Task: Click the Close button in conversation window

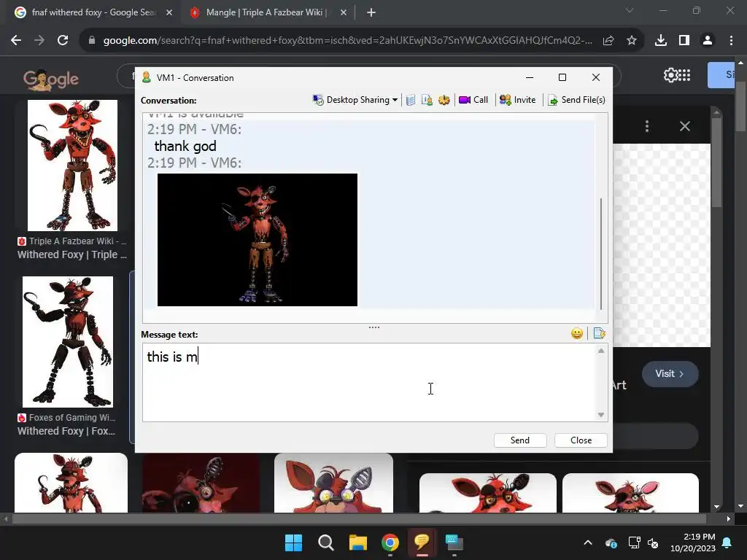Action: click(581, 440)
